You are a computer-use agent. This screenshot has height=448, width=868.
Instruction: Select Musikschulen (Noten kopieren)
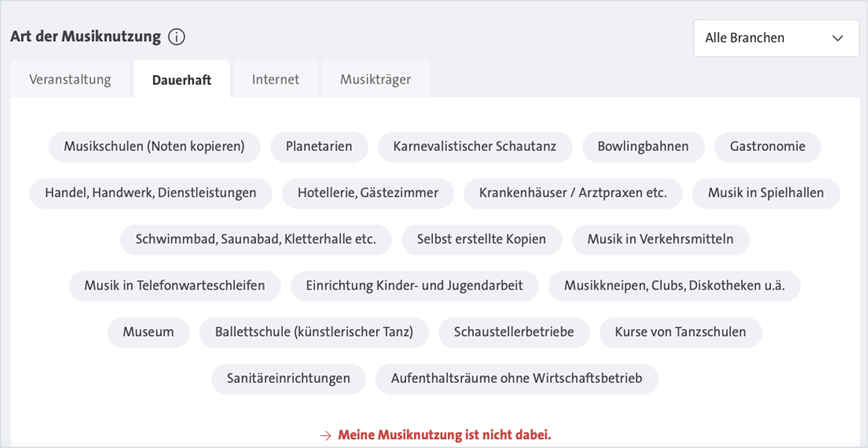(154, 147)
